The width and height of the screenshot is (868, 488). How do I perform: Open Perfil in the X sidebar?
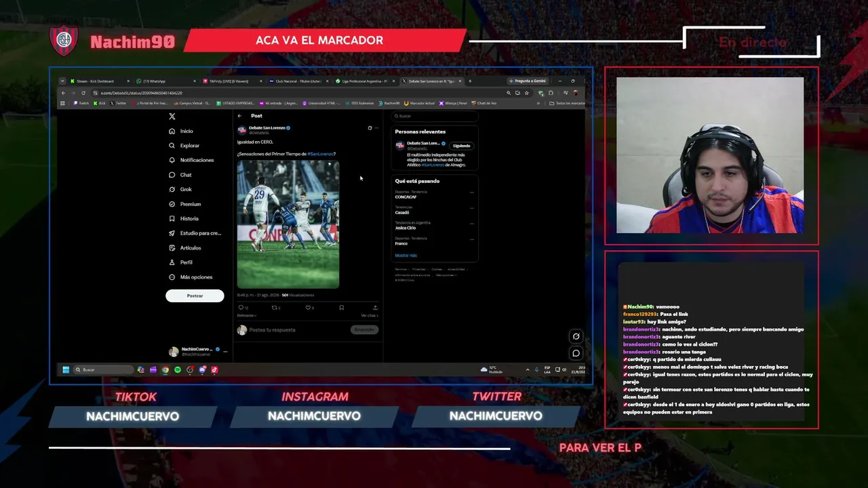[181, 262]
